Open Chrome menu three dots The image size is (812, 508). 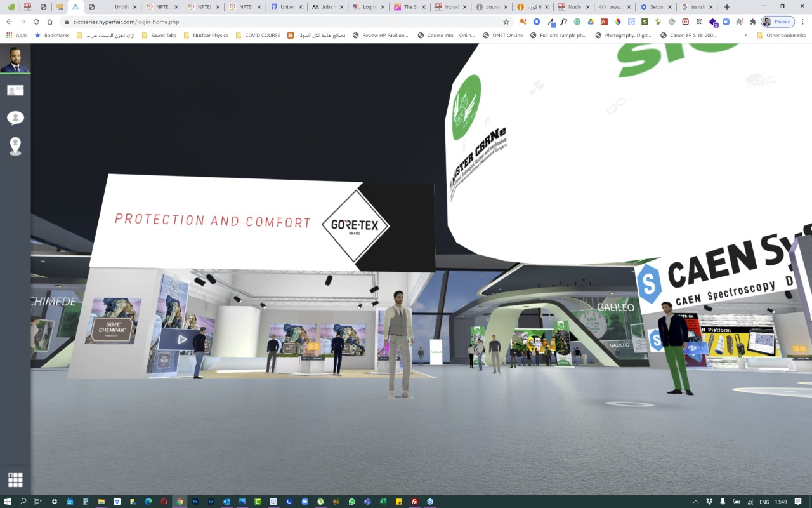(x=802, y=22)
